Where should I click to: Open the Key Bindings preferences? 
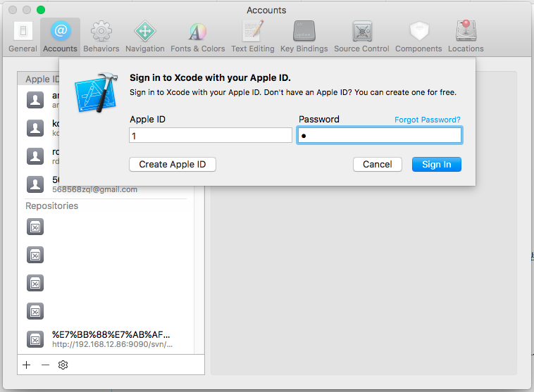click(304, 37)
